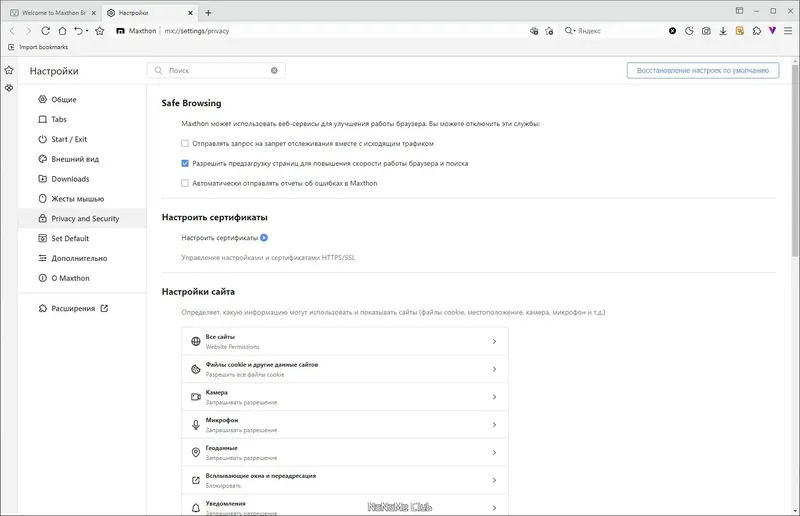The image size is (800, 516).
Task: Uncheck the page preloading checkbox
Action: tap(185, 163)
